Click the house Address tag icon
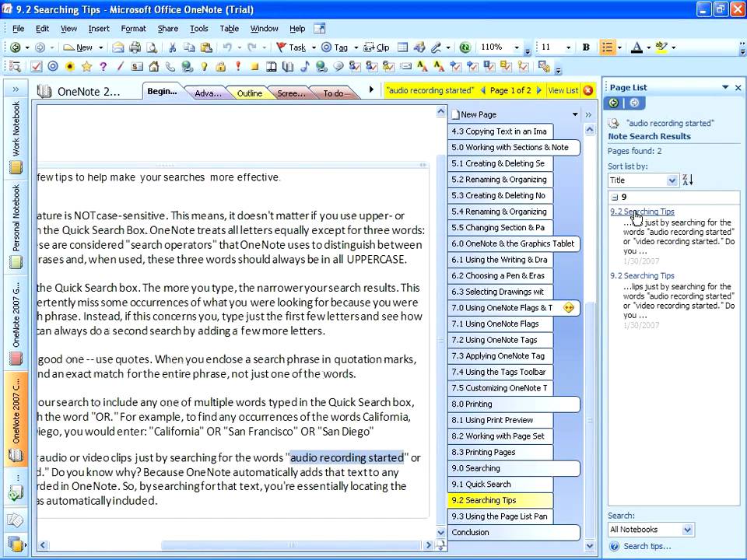Viewport: 747px width, 560px height. click(x=153, y=67)
